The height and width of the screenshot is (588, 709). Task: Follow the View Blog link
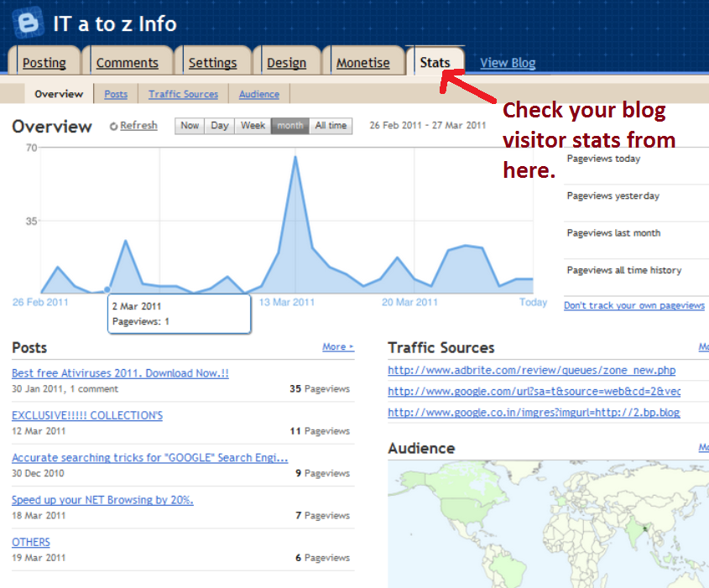508,63
